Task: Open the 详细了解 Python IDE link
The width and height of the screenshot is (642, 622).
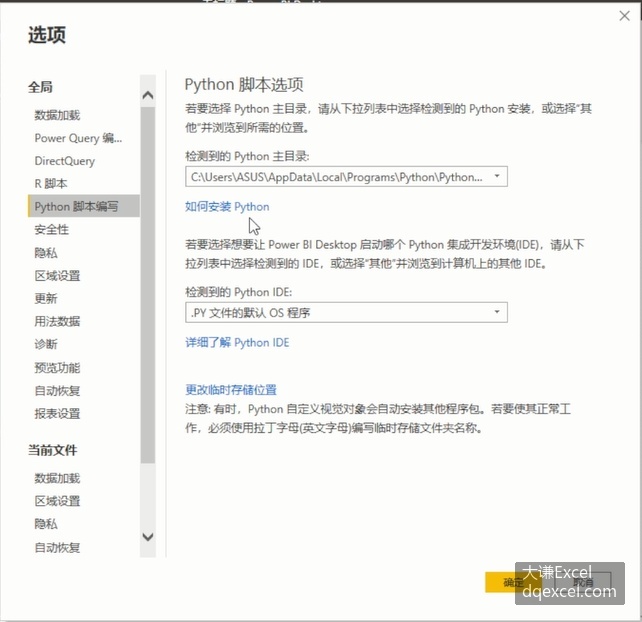Action: pyautogui.click(x=237, y=342)
